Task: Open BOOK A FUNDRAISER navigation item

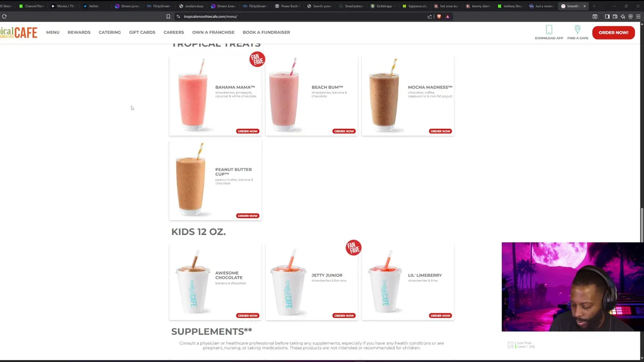Action: (x=266, y=32)
